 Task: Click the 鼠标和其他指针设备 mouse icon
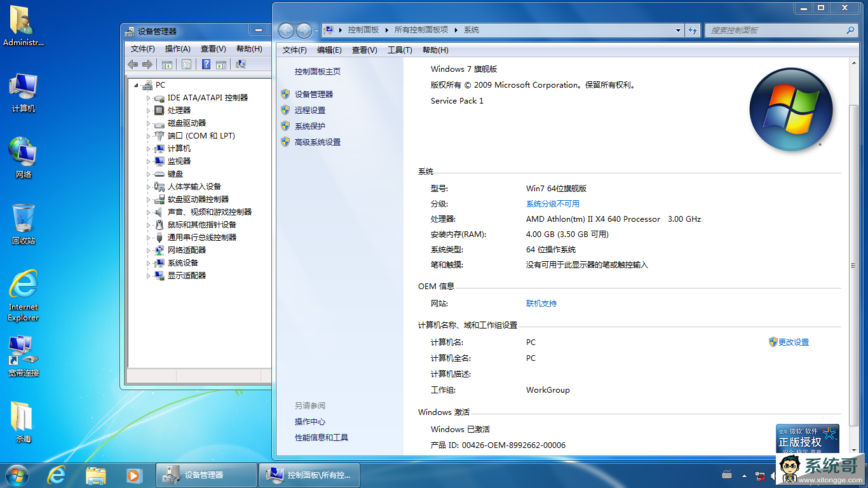pos(159,224)
